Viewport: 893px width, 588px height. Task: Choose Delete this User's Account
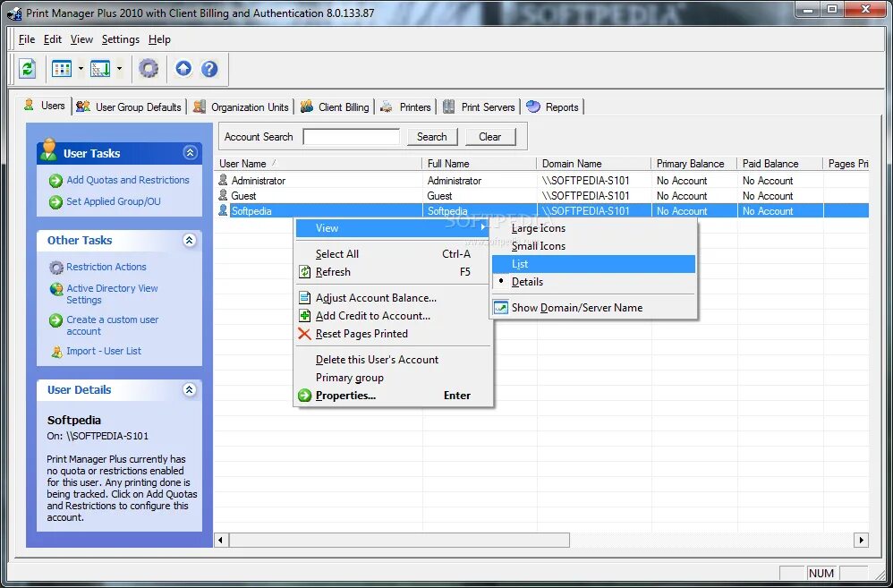point(393,360)
